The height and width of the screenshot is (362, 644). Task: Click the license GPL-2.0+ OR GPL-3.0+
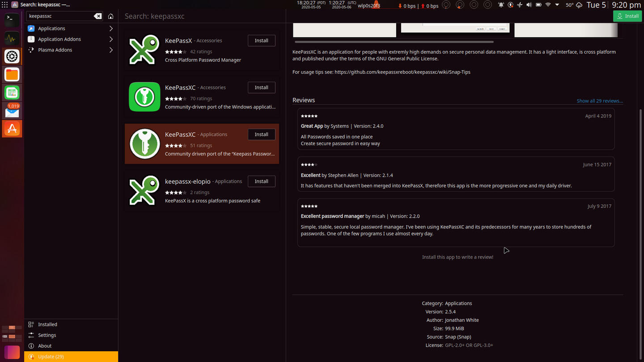[x=469, y=345]
